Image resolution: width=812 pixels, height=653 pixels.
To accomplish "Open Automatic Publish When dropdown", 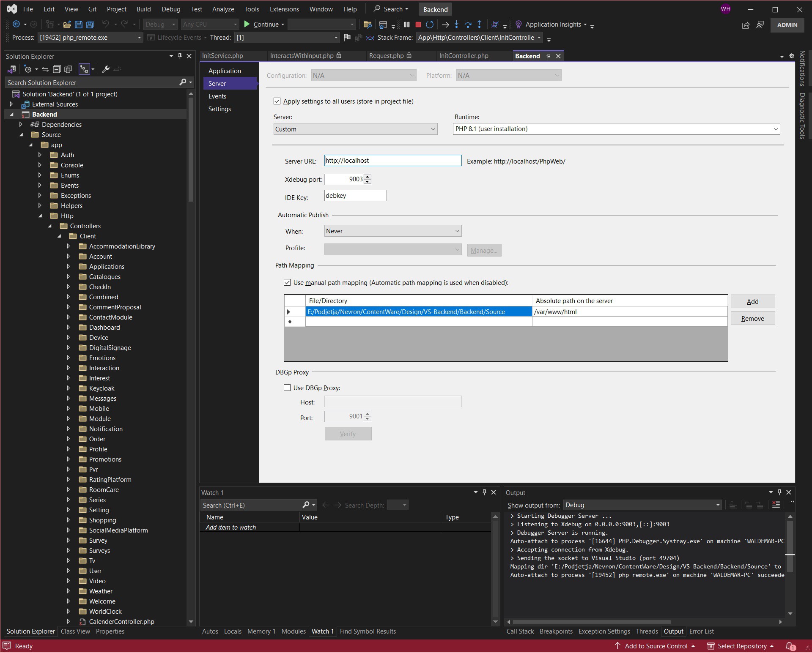I will (392, 231).
